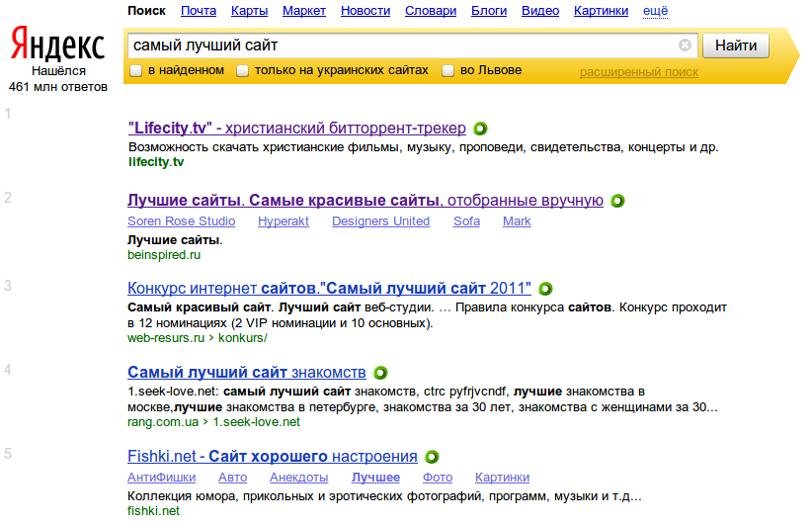
Task: Open the Lifecity.tv христианский битторрент-трекер result
Action: 296,128
